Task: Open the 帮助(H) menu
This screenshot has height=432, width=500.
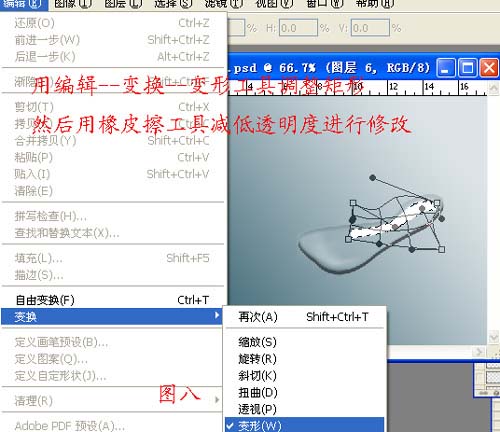Action: pyautogui.click(x=375, y=4)
